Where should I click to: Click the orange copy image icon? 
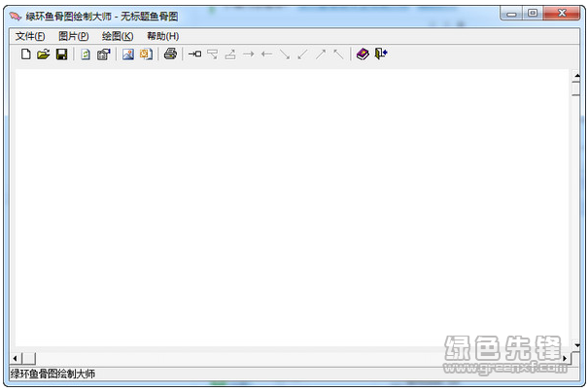(146, 54)
